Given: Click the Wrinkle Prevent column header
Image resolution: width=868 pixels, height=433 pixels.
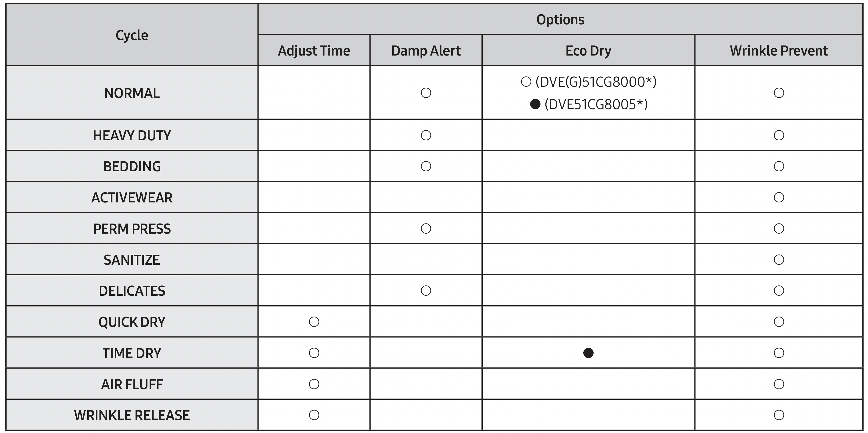Looking at the screenshot, I should pyautogui.click(x=779, y=51).
